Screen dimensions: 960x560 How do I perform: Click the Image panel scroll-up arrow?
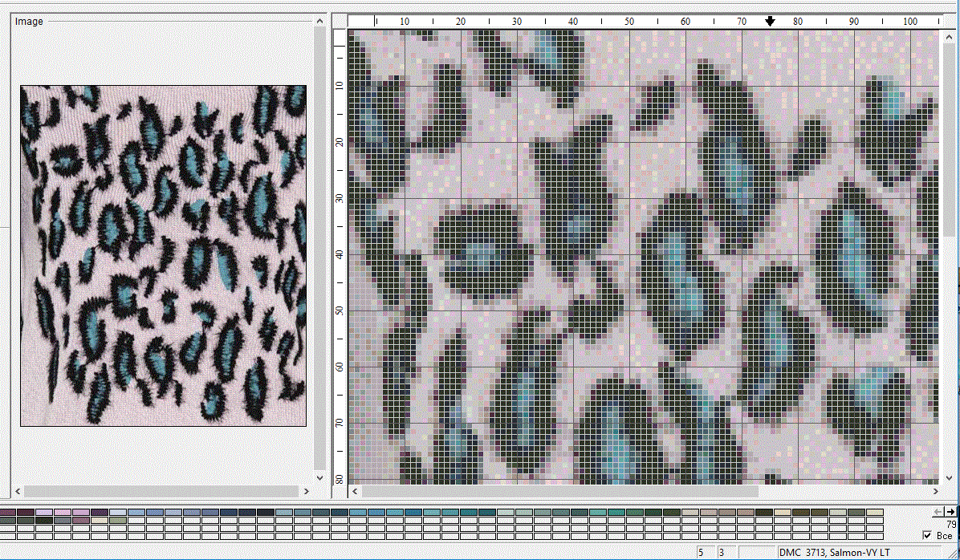pos(319,21)
